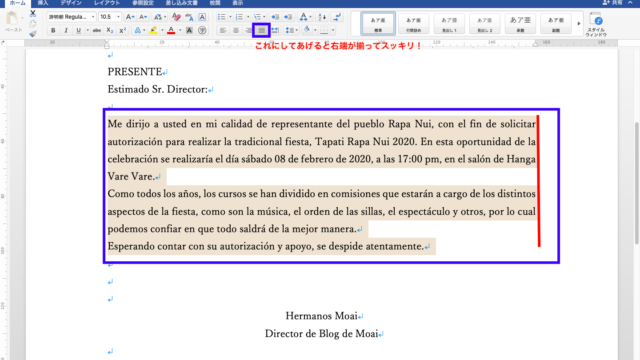Open the スタイルウィンドウ pane button
This screenshot has height=360, width=640.
(596, 24)
